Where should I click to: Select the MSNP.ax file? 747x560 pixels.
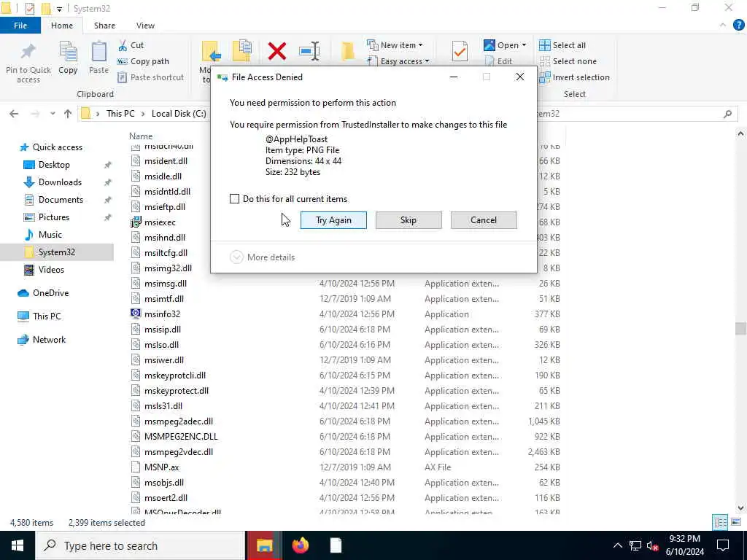pos(161,467)
